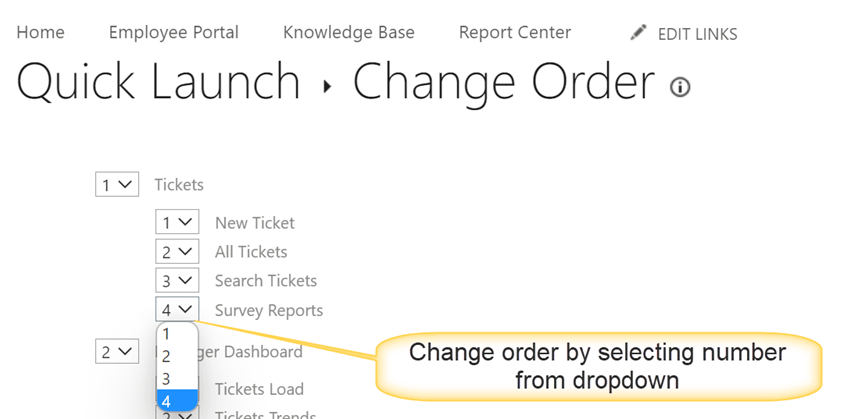Image resolution: width=858 pixels, height=419 pixels.
Task: Click the pencil icon beside EDIT LINKS
Action: pyautogui.click(x=637, y=33)
